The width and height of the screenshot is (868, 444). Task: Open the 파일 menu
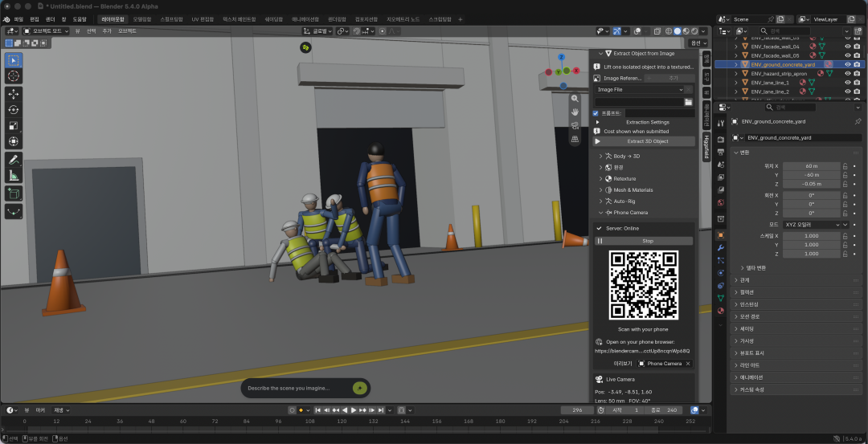(18, 18)
